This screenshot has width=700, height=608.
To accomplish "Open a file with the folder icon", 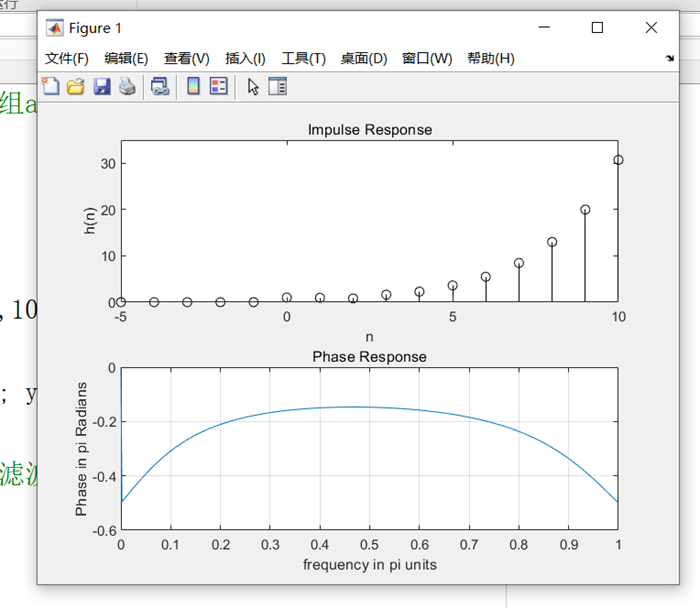I will coord(76,86).
